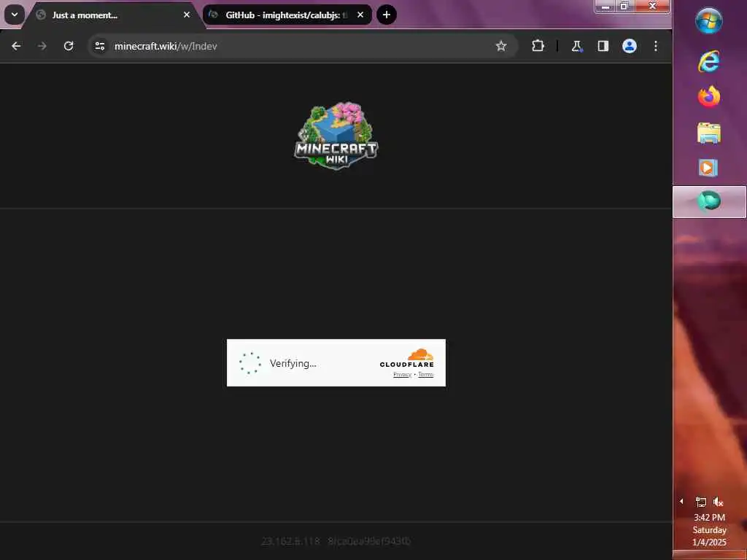Image resolution: width=747 pixels, height=560 pixels.
Task: Open the Cloudflare Privacy link
Action: point(402,374)
